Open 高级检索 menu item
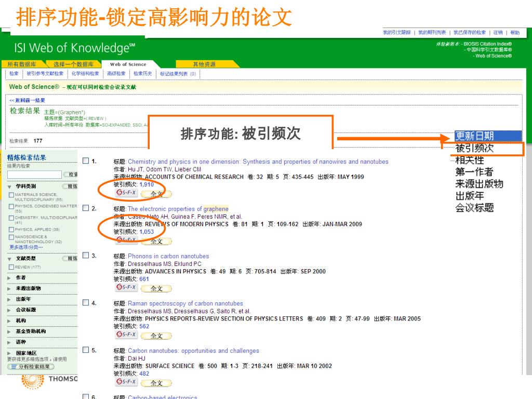This screenshot has height=399, width=532. pyautogui.click(x=116, y=74)
